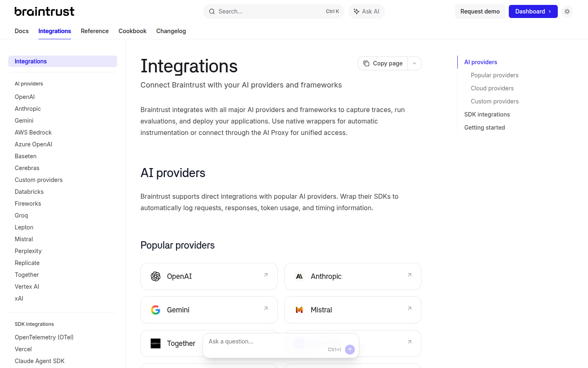Switch to the Cookbook tab
The height and width of the screenshot is (368, 588).
132,31
